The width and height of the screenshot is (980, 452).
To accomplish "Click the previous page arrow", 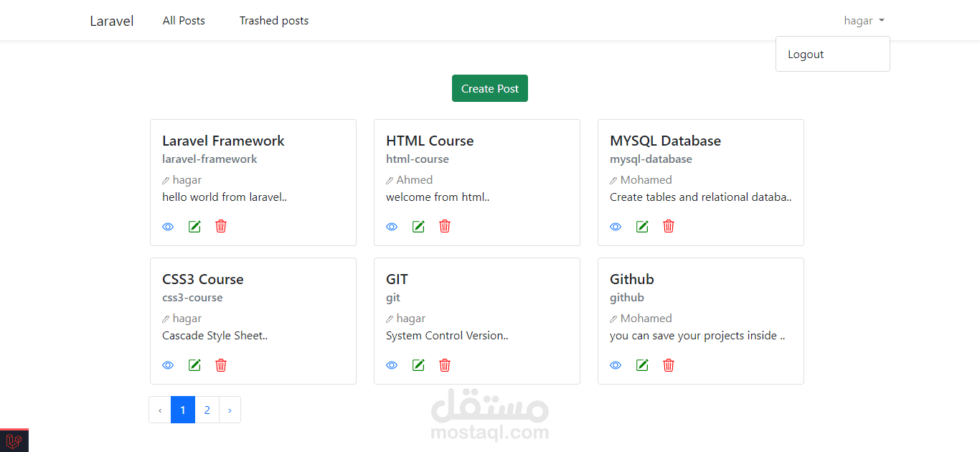I will point(160,410).
